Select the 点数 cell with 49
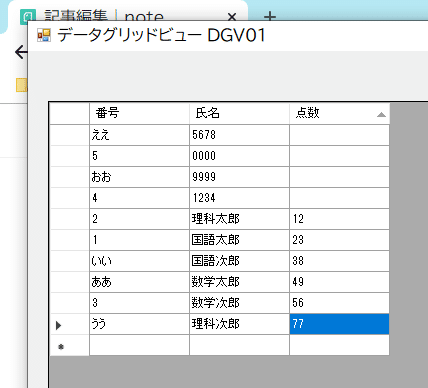The width and height of the screenshot is (428, 388). (x=339, y=282)
